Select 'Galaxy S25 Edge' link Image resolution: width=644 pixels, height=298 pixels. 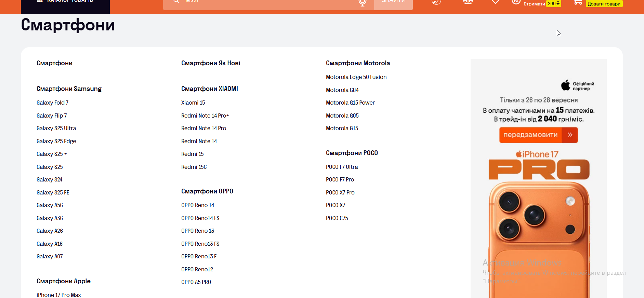[x=56, y=141]
